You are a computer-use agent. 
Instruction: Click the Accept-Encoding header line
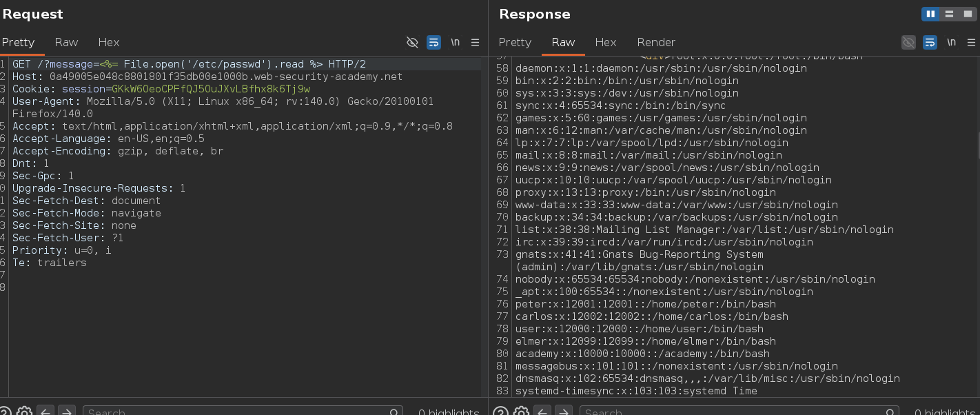[118, 151]
